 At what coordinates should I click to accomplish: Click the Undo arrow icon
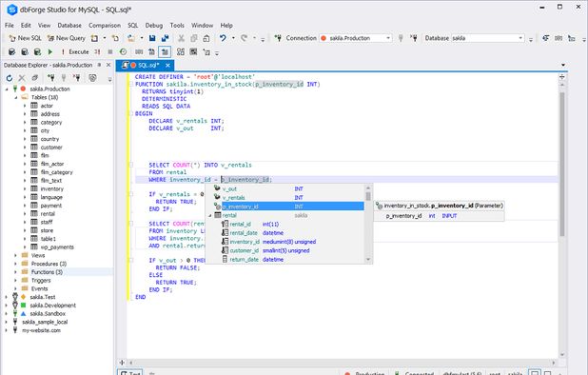coord(224,38)
